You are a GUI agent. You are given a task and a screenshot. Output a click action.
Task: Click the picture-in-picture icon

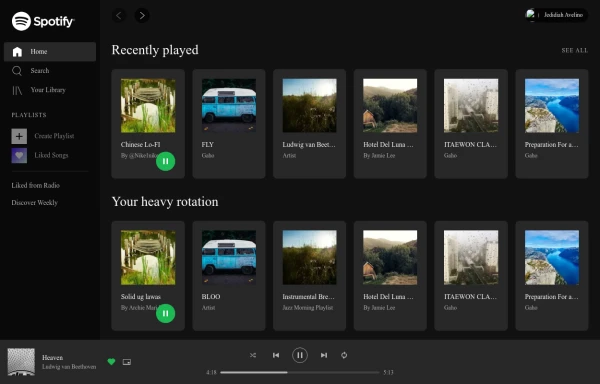(127, 362)
